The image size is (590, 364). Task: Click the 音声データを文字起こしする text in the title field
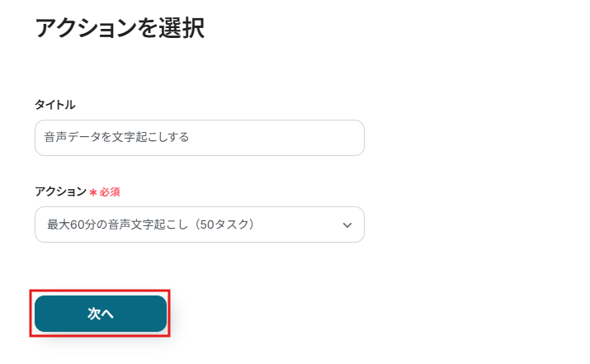coord(116,138)
